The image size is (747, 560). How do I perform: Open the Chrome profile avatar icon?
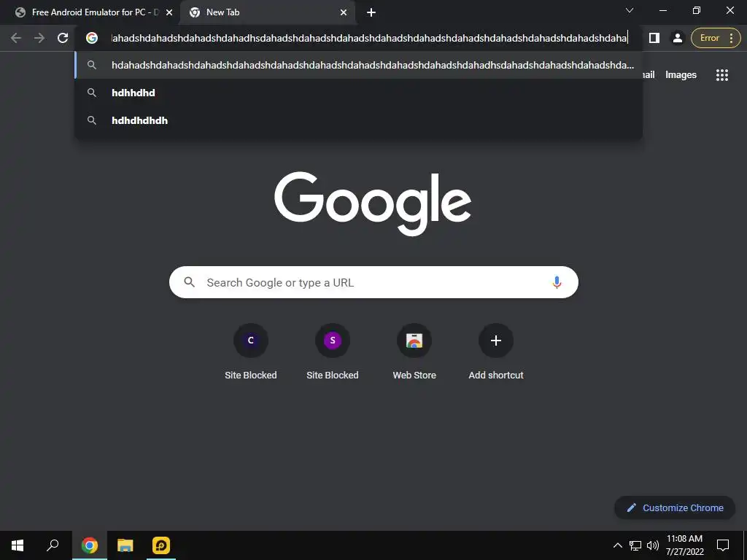pos(677,38)
